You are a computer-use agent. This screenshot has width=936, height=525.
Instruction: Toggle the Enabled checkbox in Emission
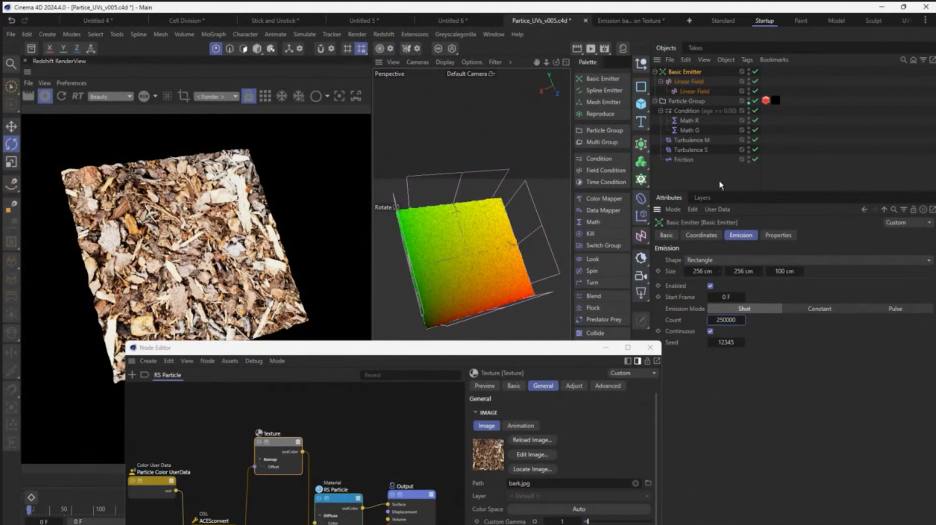(x=710, y=286)
